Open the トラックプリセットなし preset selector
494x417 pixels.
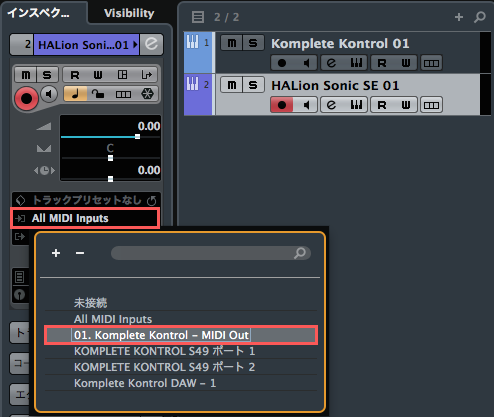pyautogui.click(x=87, y=200)
